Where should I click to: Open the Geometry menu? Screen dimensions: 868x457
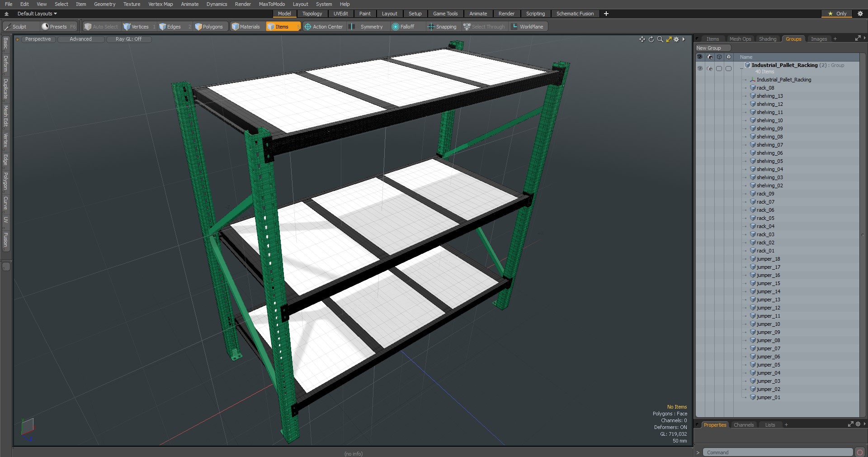pos(104,4)
